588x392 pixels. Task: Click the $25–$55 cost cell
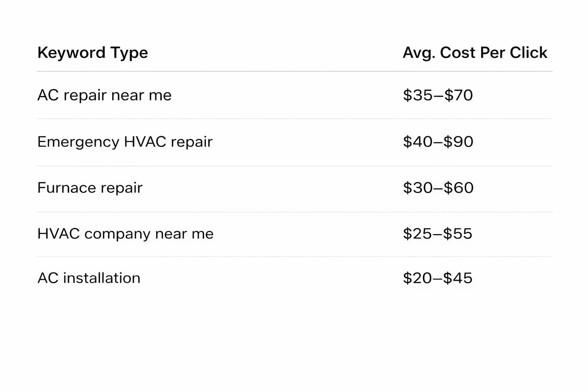coord(438,234)
